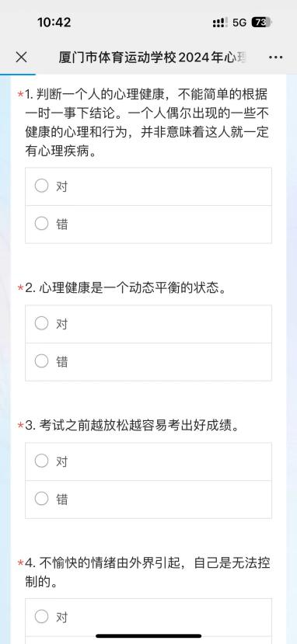Image resolution: width=297 pixels, height=644 pixels.
Task: Close the survey page with X icon
Action: coord(21,57)
